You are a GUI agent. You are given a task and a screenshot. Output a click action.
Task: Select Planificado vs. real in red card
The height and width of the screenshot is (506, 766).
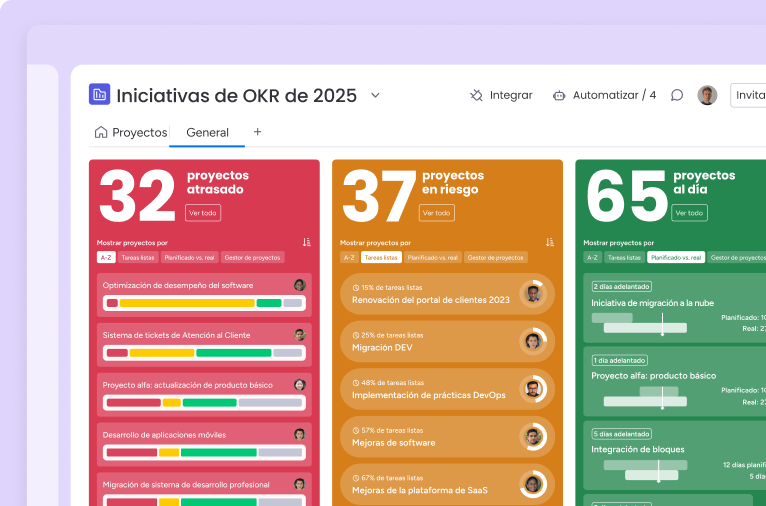190,257
